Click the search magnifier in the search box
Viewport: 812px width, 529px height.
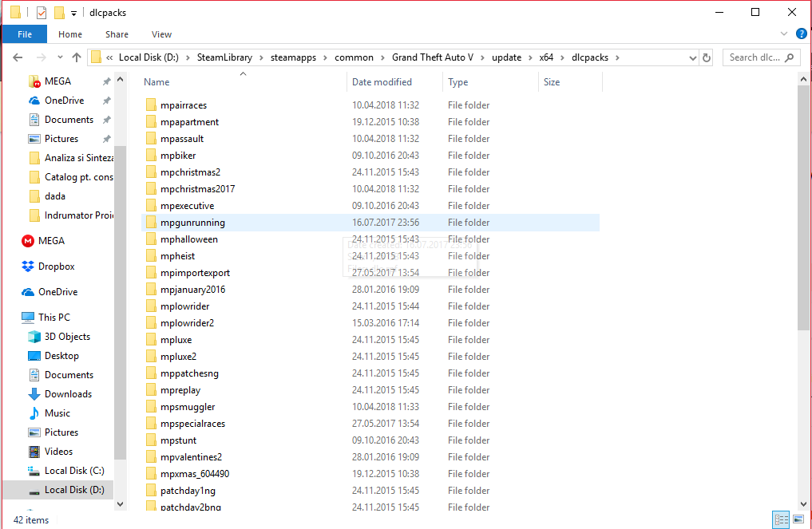tap(789, 57)
